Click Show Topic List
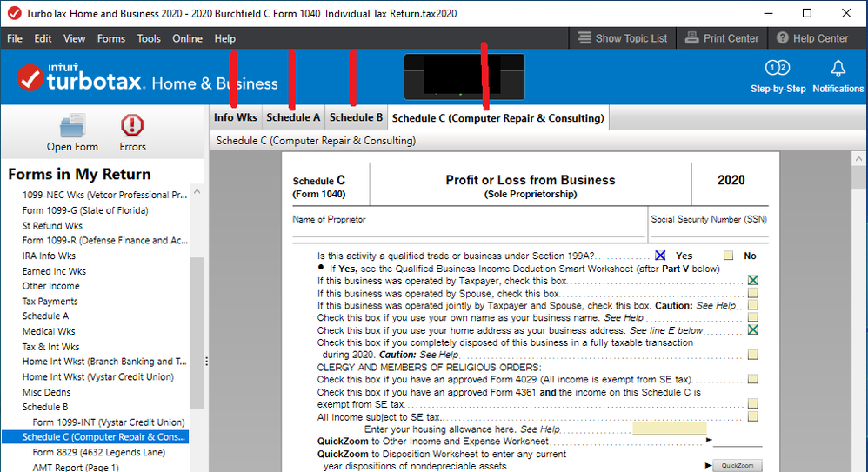Viewport: 868px width, 472px height. point(623,38)
